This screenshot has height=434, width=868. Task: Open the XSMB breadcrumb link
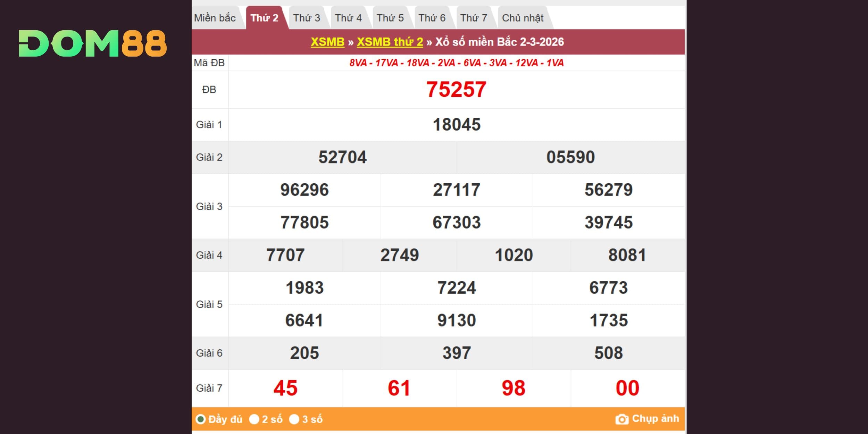click(x=327, y=42)
